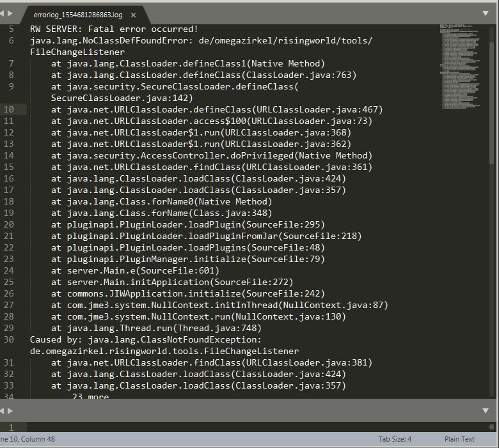Click the empty line 1 in bottom pane
Viewport: 499px width, 448px height.
coord(256,427)
